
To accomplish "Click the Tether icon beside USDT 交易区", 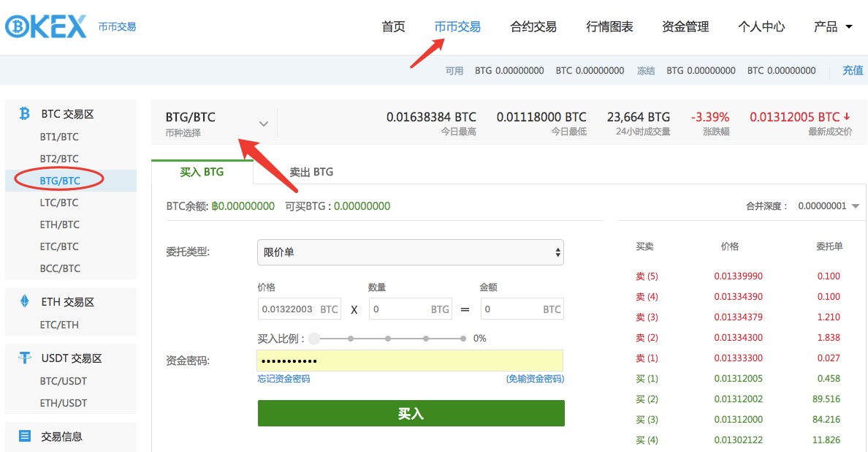I will 24,358.
